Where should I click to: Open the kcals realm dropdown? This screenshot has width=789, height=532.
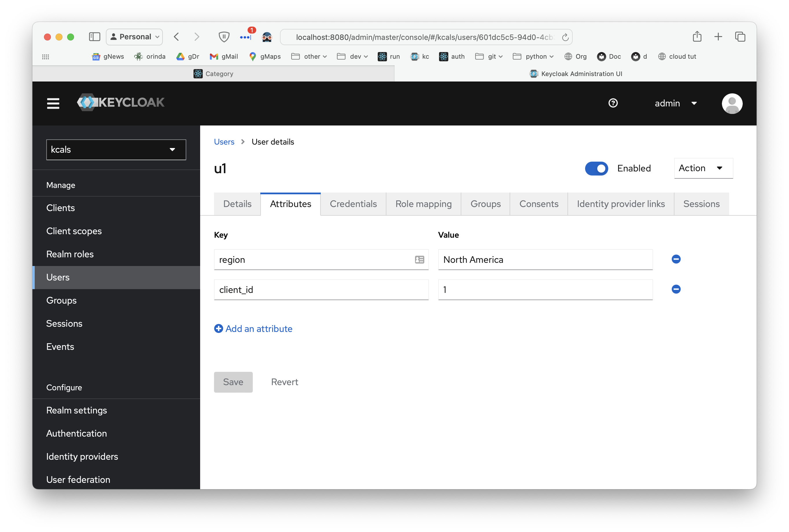pyautogui.click(x=116, y=150)
